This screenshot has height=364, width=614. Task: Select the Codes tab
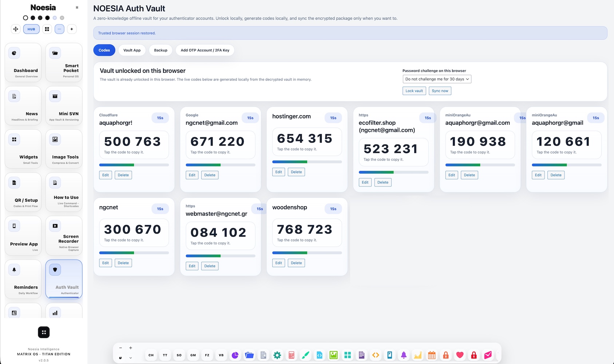click(104, 50)
